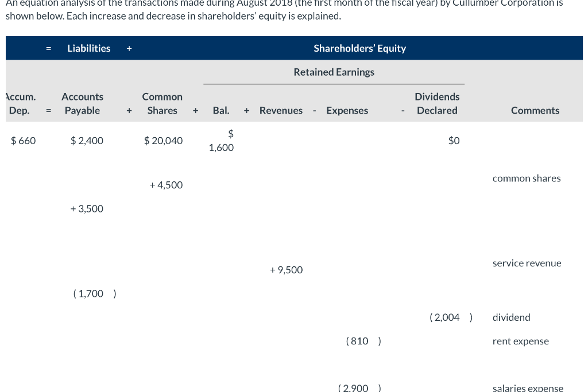Click the $2,400 accounts payable balance

click(87, 140)
